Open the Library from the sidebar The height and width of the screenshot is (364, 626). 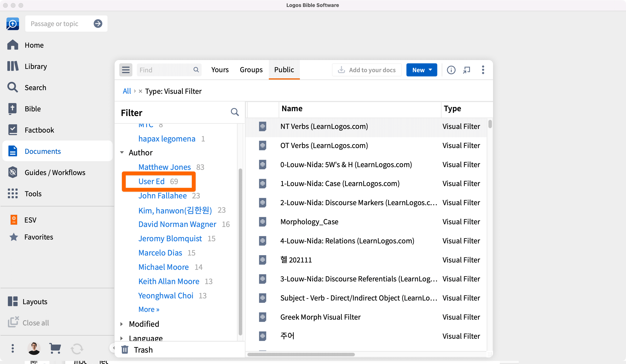(x=36, y=66)
